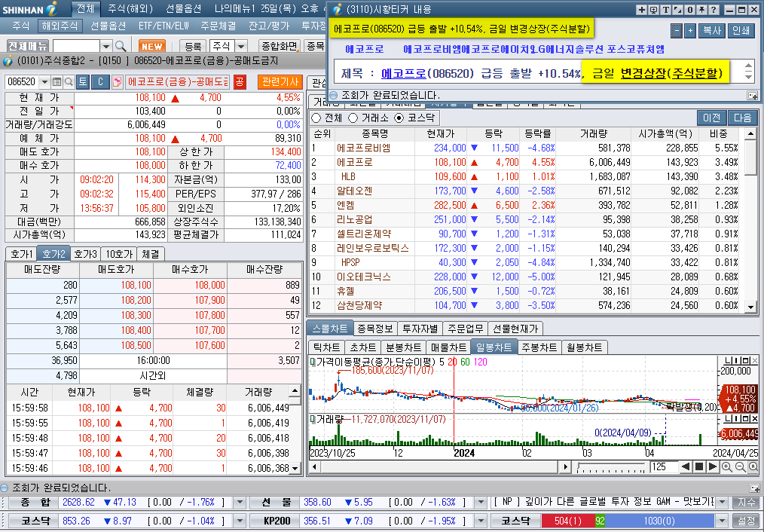
Task: Click the orange NEW toolbar badge
Action: (151, 46)
